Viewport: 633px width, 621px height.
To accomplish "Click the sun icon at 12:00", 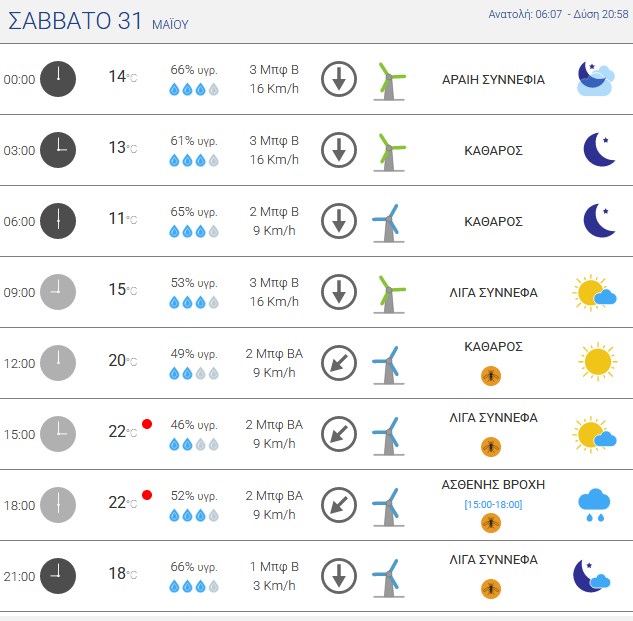I will click(597, 362).
